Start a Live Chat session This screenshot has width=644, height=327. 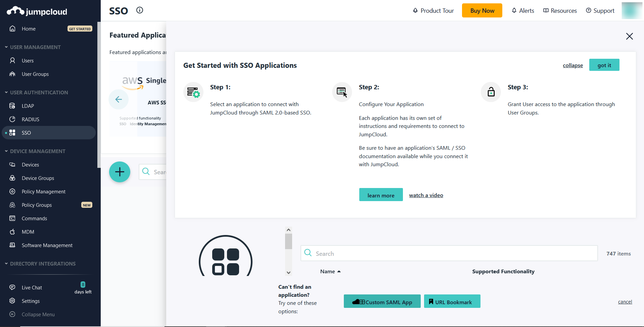click(x=32, y=287)
